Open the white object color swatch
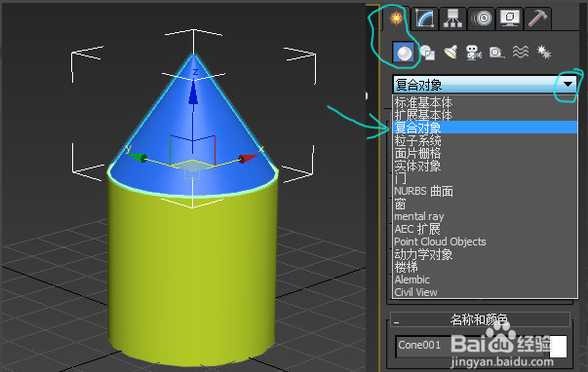This screenshot has height=372, width=588. point(559,346)
